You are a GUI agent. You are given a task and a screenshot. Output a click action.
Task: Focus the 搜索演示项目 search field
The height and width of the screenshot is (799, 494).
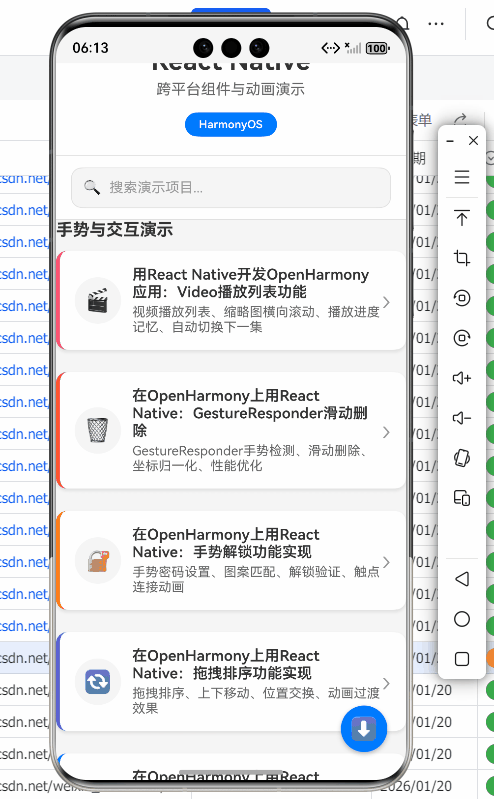pos(231,188)
